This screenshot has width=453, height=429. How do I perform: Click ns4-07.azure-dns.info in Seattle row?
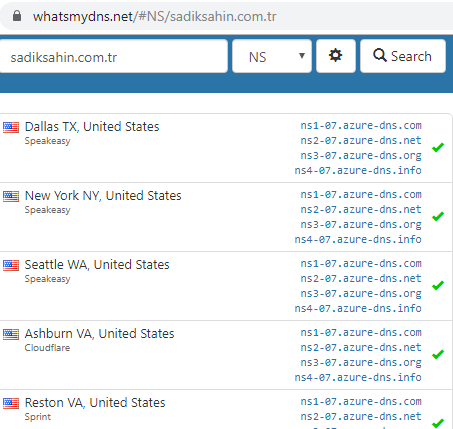[x=358, y=309]
